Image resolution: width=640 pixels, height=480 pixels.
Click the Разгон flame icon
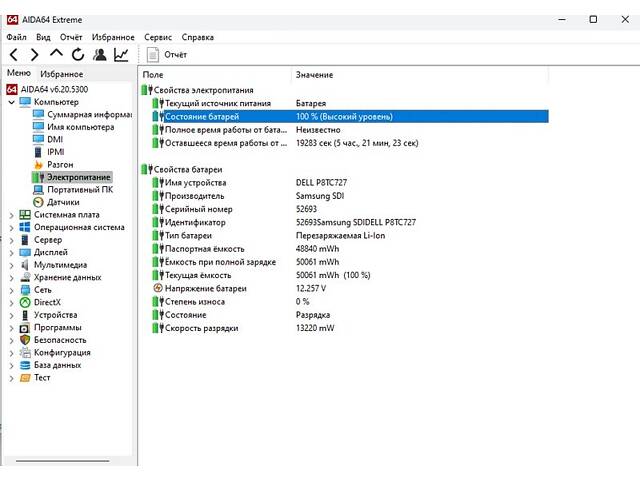coord(38,164)
